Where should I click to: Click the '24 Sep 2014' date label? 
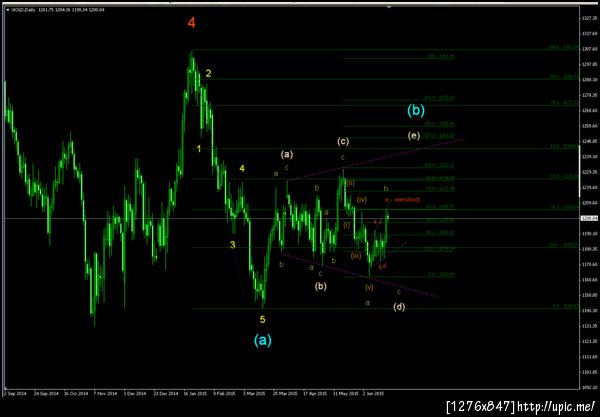click(x=46, y=393)
